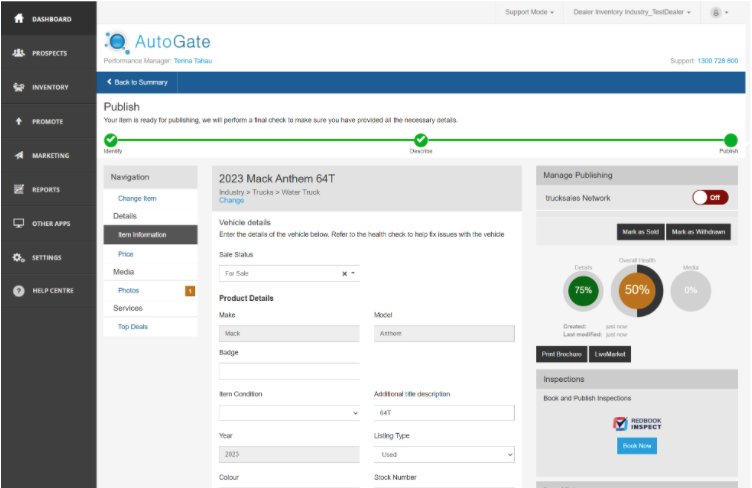
Task: Click the Marketing megaphone icon
Action: click(x=18, y=156)
